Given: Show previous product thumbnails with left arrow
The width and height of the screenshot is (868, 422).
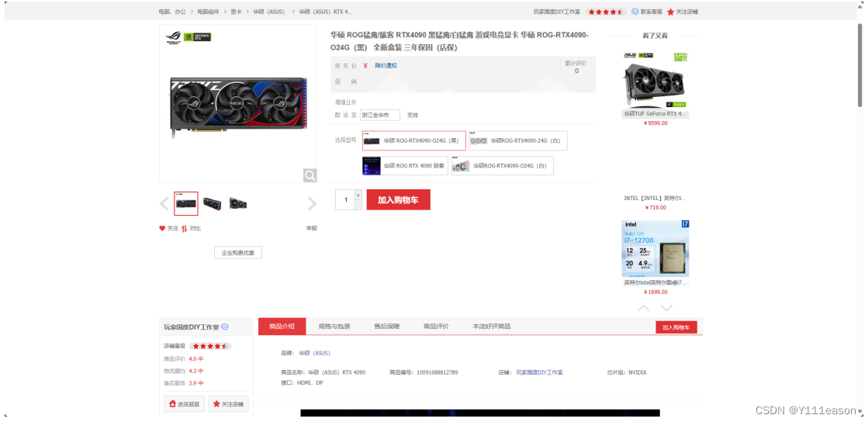Looking at the screenshot, I should pyautogui.click(x=164, y=204).
